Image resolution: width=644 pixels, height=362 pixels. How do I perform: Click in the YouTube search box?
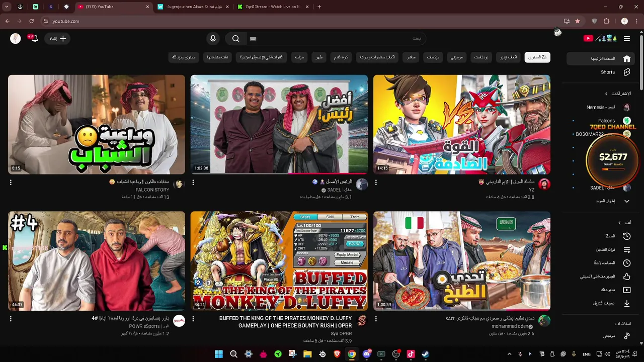click(x=336, y=38)
